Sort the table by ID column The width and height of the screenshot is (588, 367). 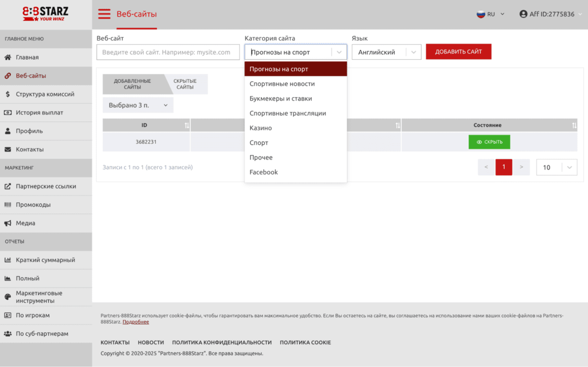point(145,125)
